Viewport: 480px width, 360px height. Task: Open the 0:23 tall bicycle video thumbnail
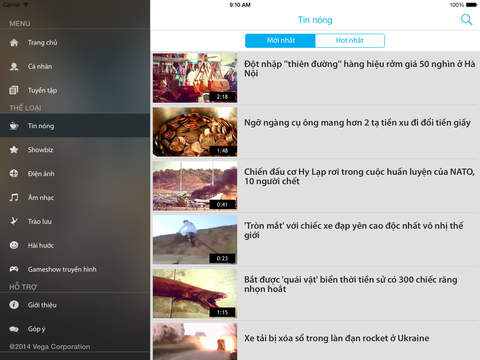[195, 240]
